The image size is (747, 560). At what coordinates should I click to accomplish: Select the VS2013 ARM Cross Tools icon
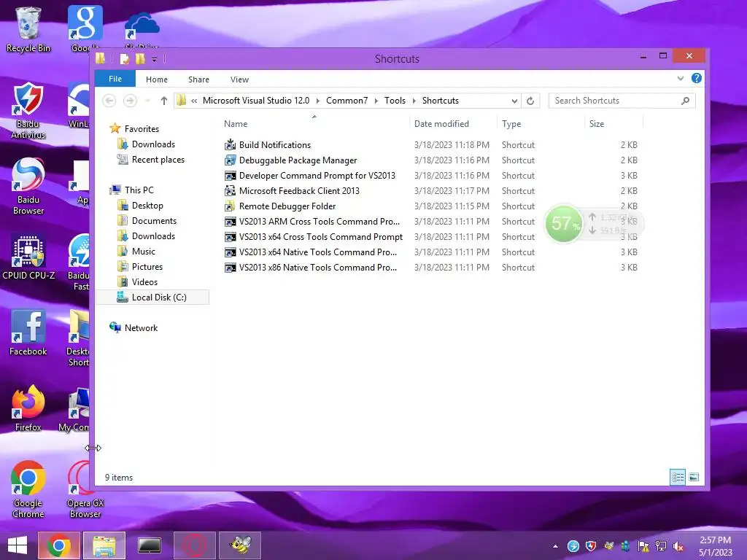pos(230,222)
